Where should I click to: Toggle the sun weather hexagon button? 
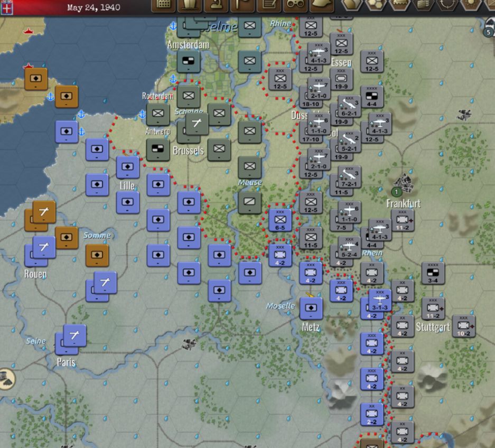470,5
